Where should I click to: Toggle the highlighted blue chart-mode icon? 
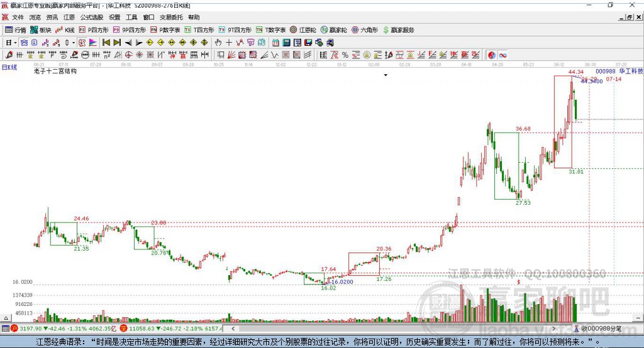[25, 43]
